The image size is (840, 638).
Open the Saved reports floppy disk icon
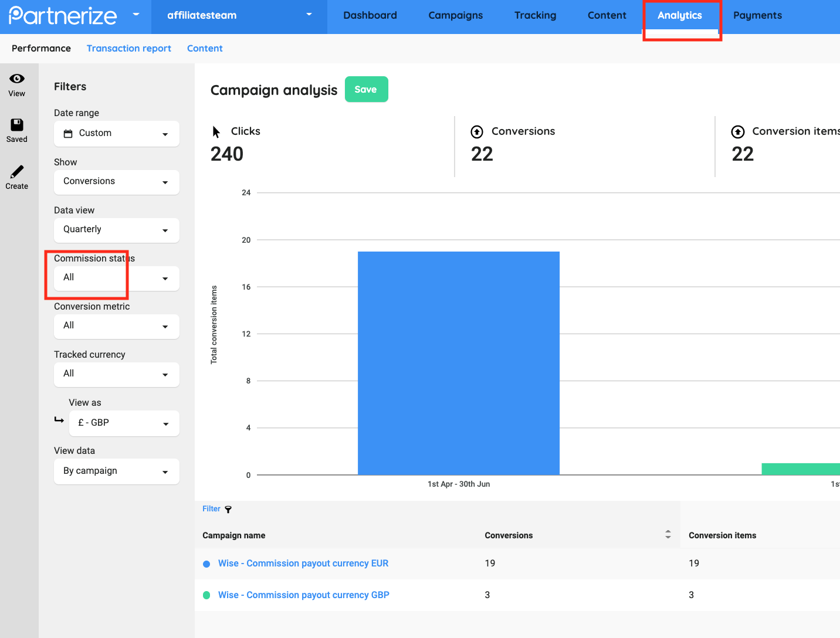tap(17, 125)
